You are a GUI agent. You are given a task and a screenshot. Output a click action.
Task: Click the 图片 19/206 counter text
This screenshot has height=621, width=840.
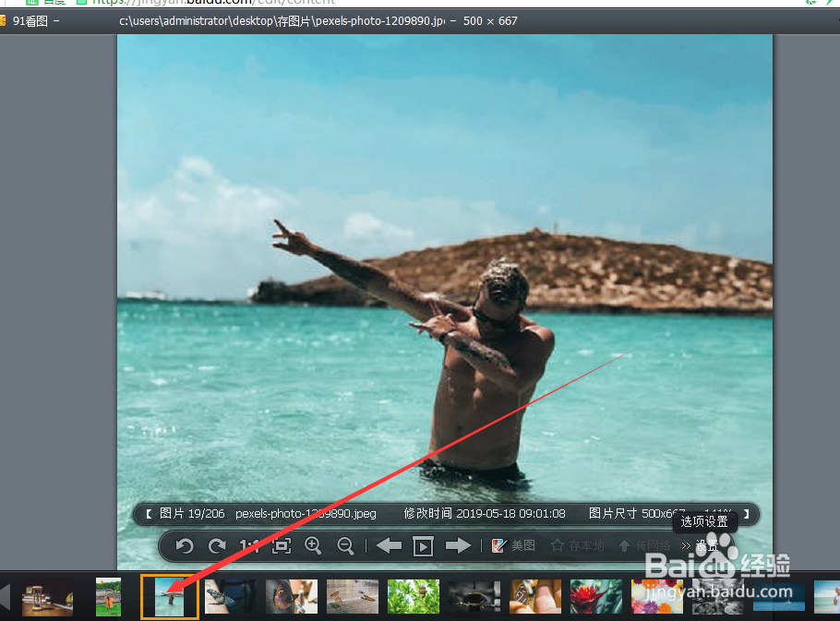tap(192, 513)
